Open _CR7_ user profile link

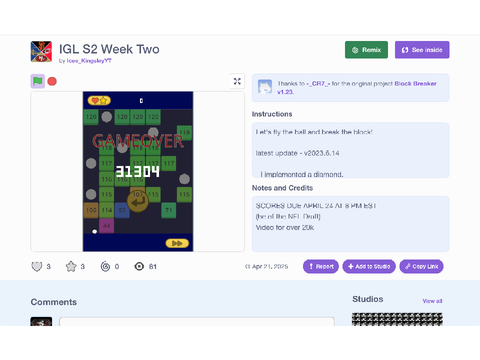tap(318, 84)
